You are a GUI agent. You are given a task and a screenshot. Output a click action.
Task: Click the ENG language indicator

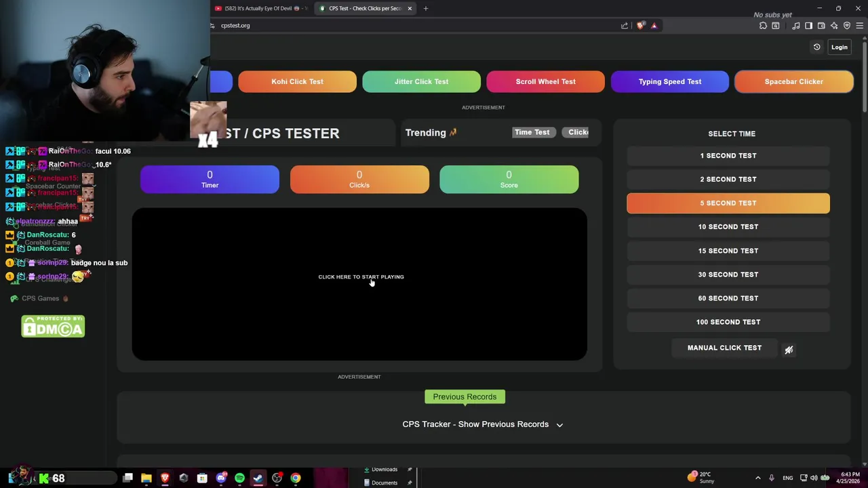788,478
